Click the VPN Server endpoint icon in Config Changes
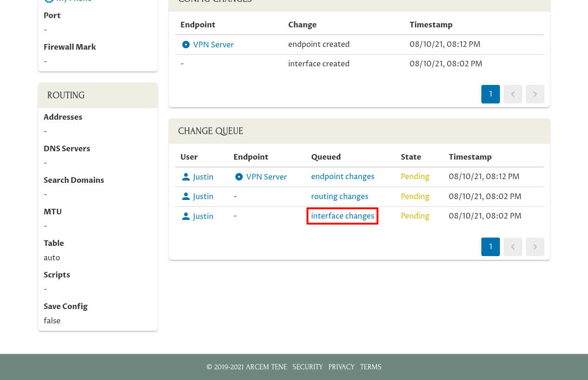The image size is (588, 380). [186, 45]
